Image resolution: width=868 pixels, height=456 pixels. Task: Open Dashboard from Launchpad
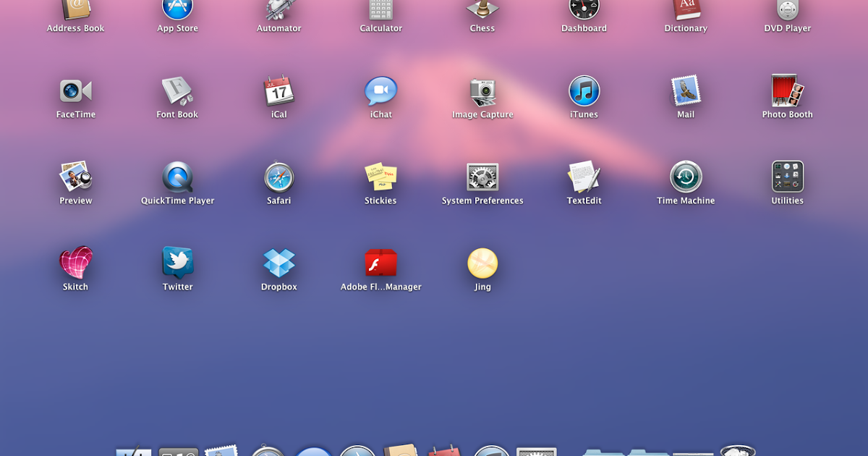584,10
